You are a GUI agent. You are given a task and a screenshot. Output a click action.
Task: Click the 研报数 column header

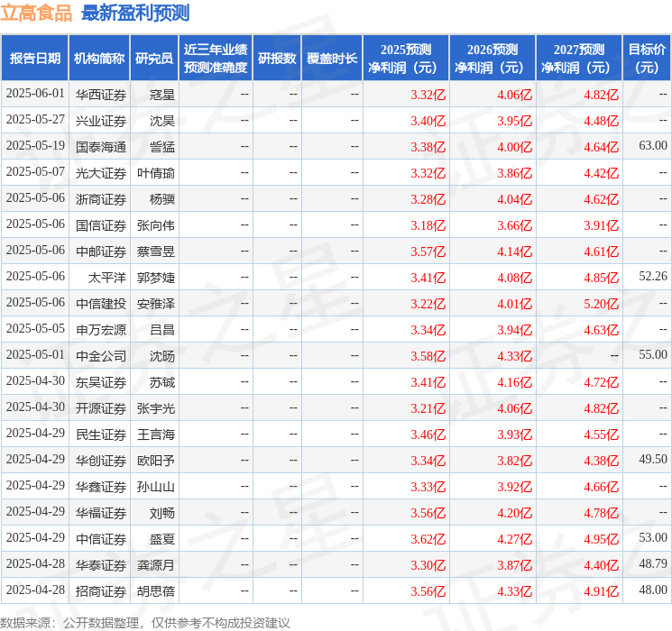pyautogui.click(x=276, y=59)
